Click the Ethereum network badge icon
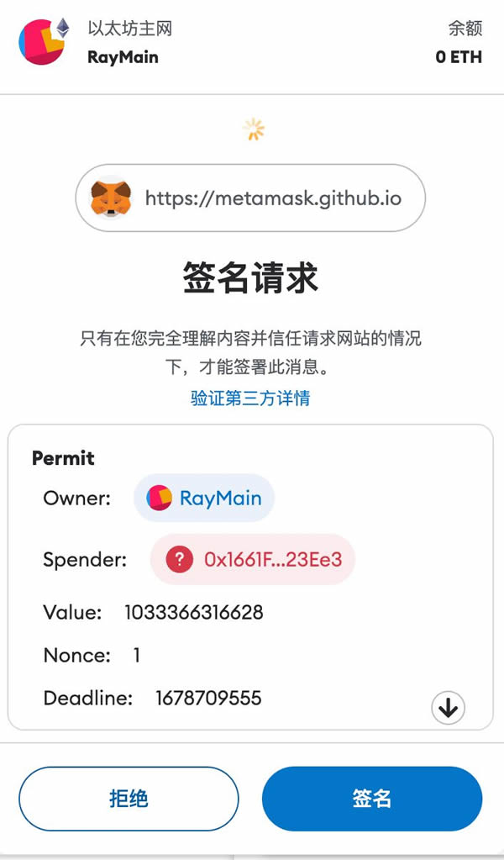504x860 pixels. pyautogui.click(x=63, y=28)
